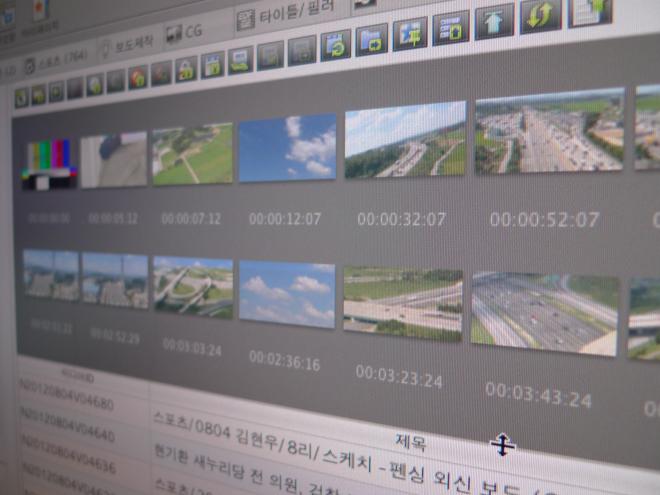Select the thumbnail labeled 00:00:32:07
This screenshot has height=495, width=660.
(405, 140)
